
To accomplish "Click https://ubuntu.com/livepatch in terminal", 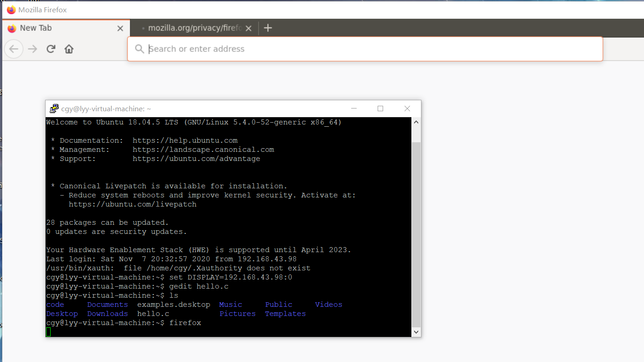I will tap(133, 204).
